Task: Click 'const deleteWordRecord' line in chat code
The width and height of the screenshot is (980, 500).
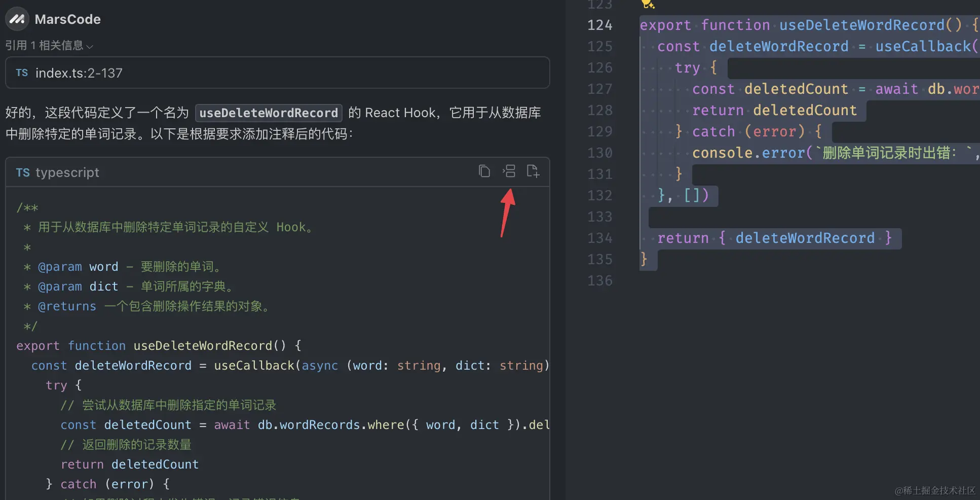Action: point(290,366)
